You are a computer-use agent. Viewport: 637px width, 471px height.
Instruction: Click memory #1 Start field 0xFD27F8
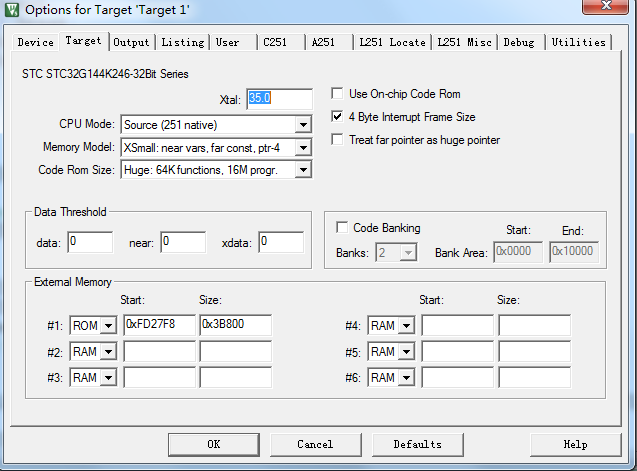pos(160,325)
